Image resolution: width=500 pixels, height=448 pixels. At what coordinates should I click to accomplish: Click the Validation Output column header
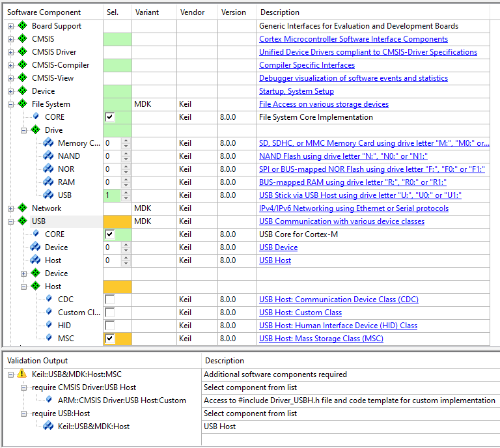pyautogui.click(x=37, y=361)
